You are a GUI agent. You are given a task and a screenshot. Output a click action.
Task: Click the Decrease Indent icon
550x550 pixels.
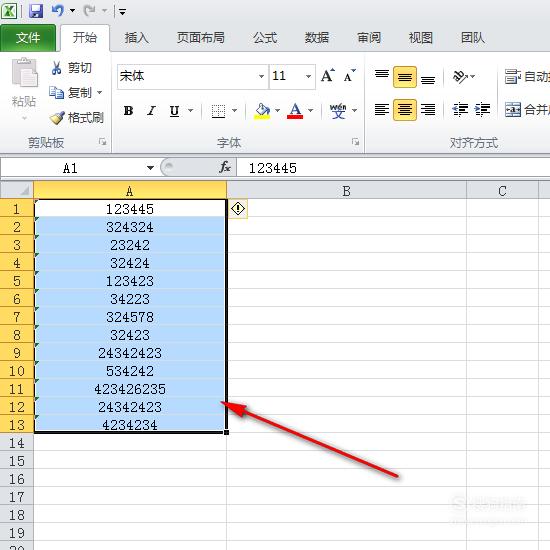[460, 110]
